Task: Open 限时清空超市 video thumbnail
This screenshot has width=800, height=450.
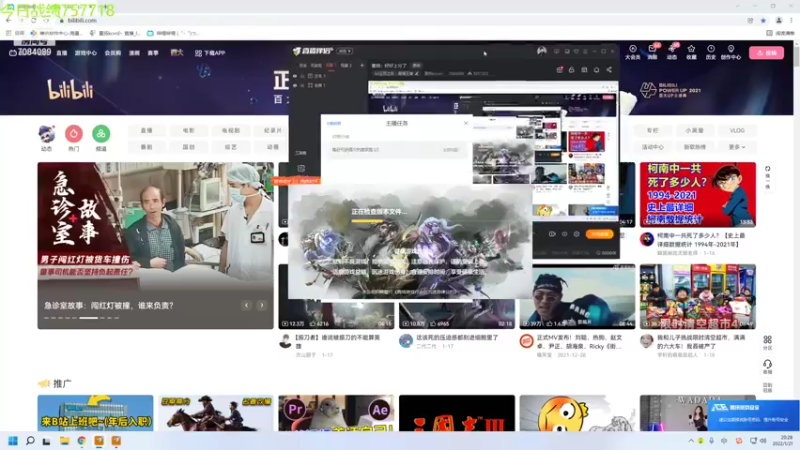Action: pyautogui.click(x=697, y=296)
